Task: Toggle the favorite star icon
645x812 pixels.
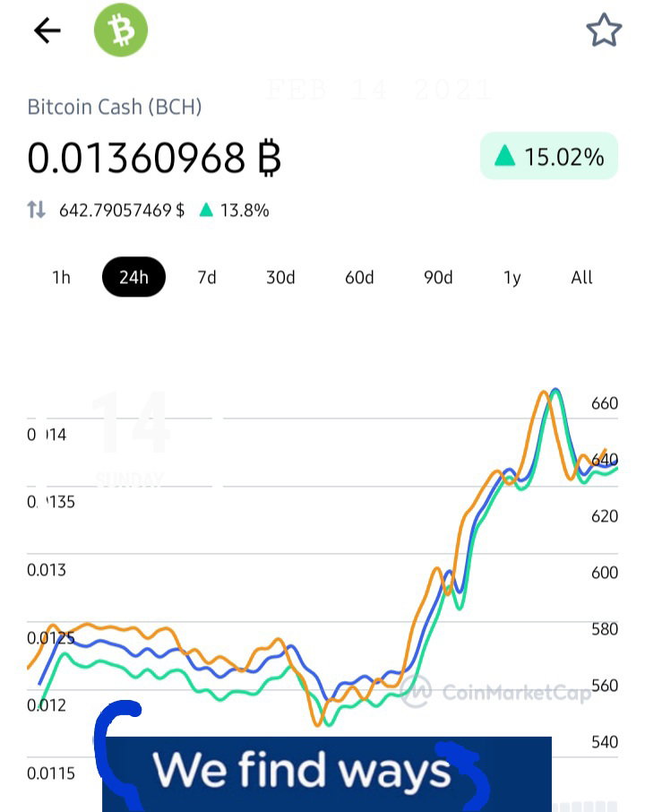Action: [x=604, y=30]
